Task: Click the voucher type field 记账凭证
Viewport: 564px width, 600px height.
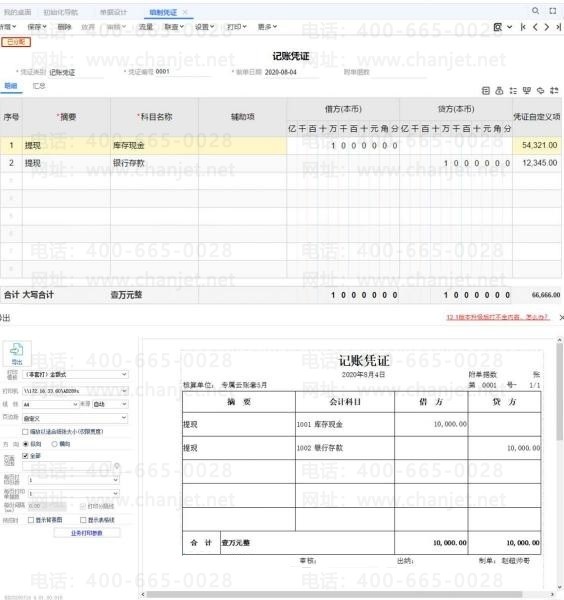Action: click(x=75, y=72)
